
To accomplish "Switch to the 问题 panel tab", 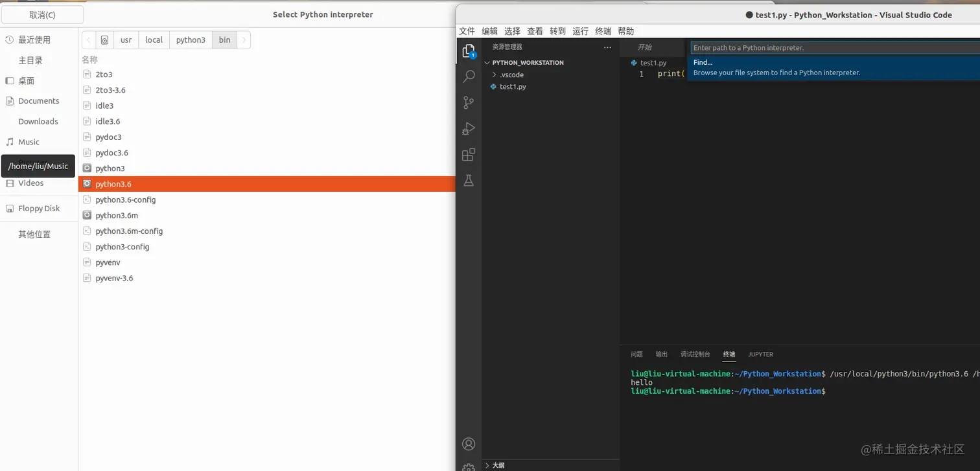I will (637, 354).
